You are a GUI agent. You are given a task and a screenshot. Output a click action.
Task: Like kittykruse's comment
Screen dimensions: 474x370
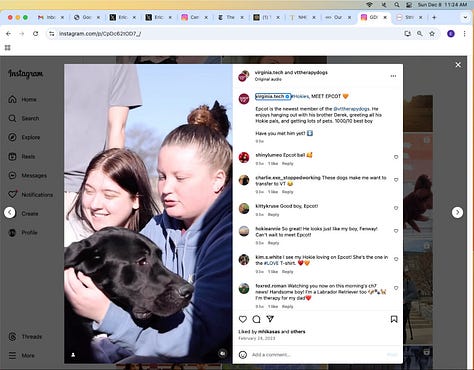pos(396,208)
